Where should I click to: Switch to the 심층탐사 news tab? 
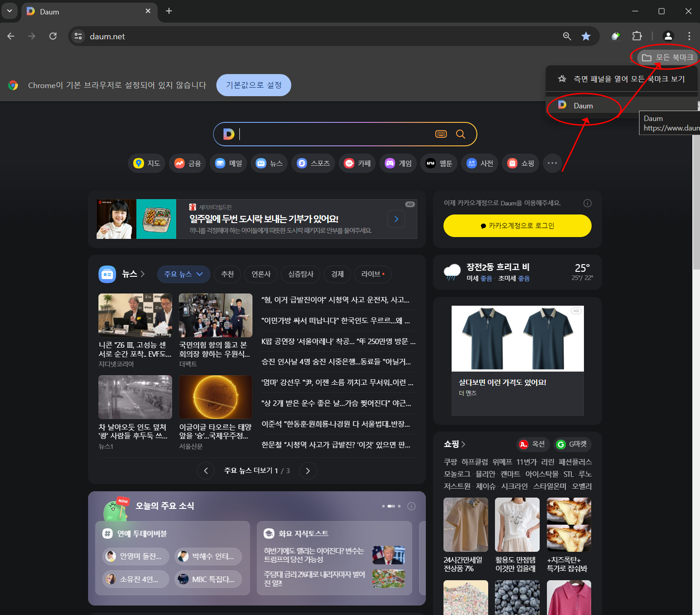[x=301, y=274]
